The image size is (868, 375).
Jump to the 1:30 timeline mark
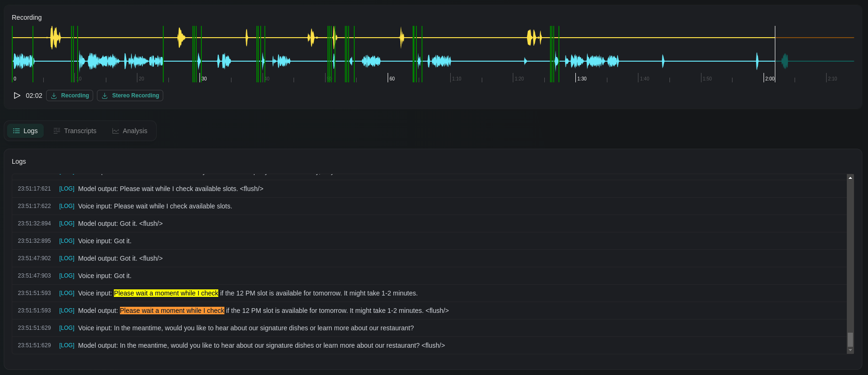coord(582,79)
